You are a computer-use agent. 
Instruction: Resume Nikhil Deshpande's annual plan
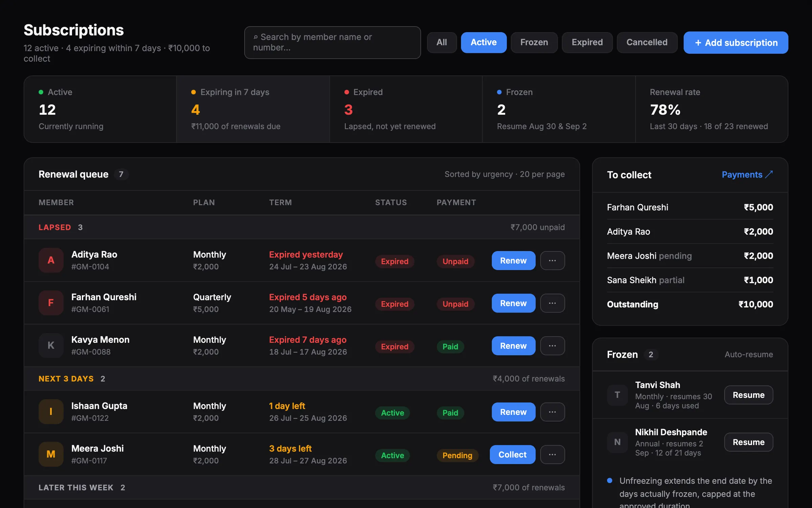pyautogui.click(x=748, y=442)
